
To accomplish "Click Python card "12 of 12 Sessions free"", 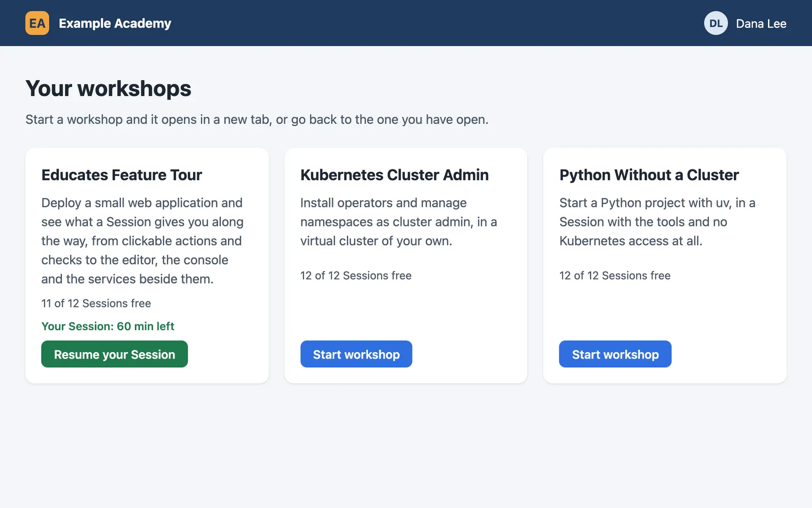I will point(615,276).
